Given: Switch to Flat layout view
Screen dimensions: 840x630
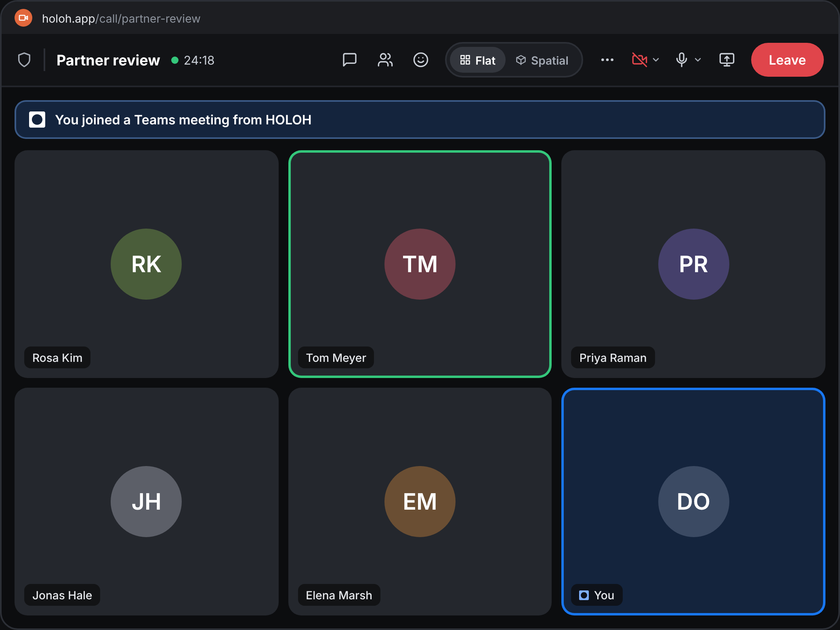Looking at the screenshot, I should tap(477, 60).
